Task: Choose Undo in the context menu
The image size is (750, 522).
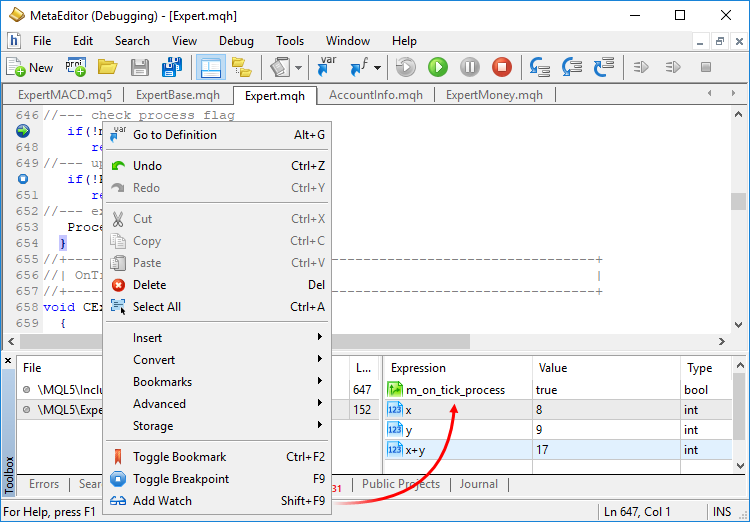Action: 218,166
